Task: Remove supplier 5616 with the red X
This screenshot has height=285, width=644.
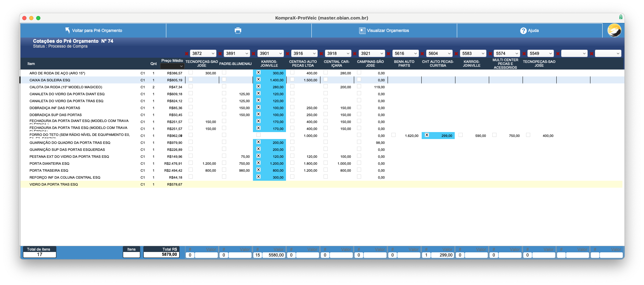Action: (389, 54)
